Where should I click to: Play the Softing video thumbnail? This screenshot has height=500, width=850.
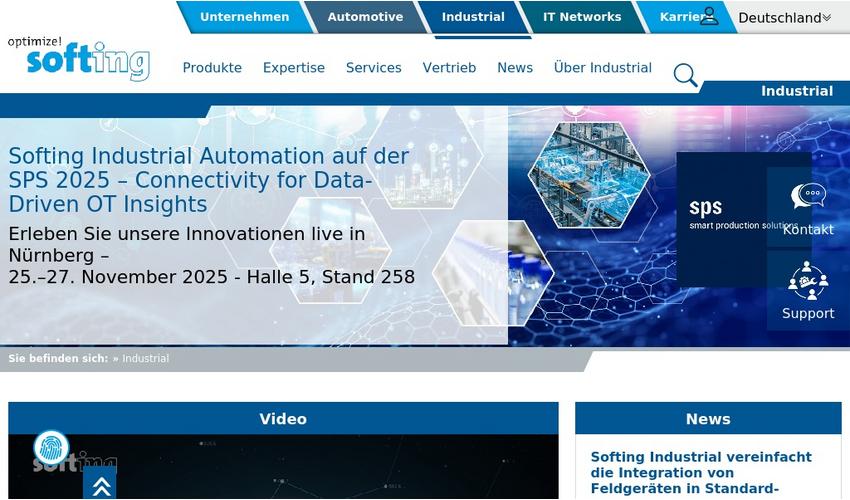tap(283, 467)
